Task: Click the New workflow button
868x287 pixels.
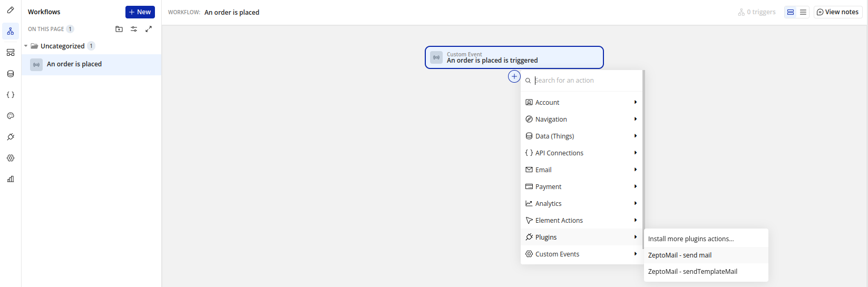Action: tap(140, 12)
